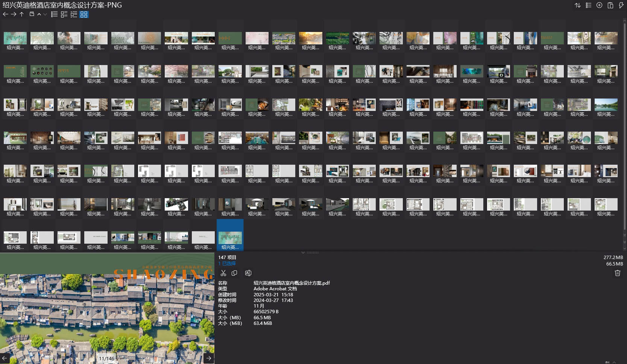627x364 pixels.
Task: Click the Cut scissors icon
Action: coord(223,273)
